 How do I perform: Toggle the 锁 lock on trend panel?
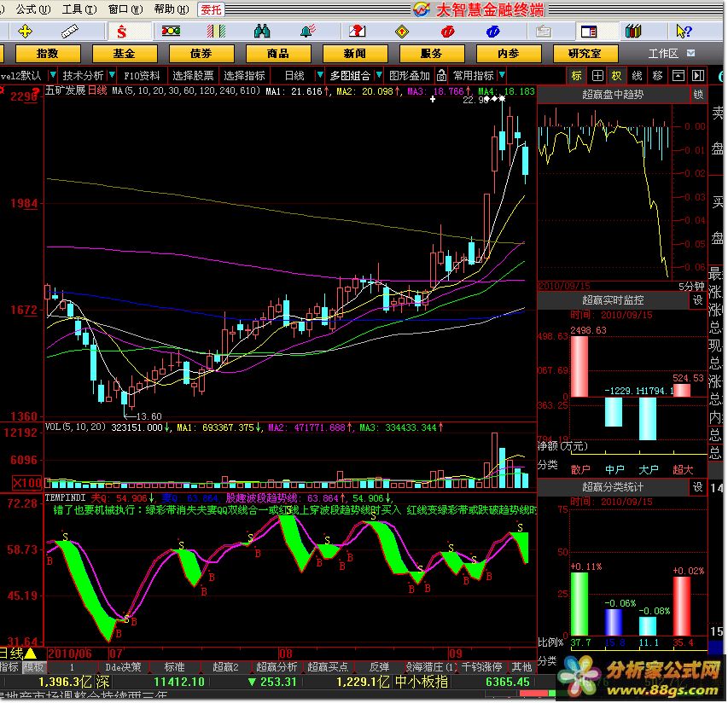click(698, 95)
